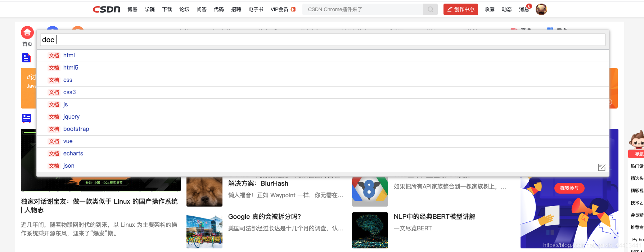
Task: Click the blue document icon below 首页
Action: pyautogui.click(x=27, y=58)
